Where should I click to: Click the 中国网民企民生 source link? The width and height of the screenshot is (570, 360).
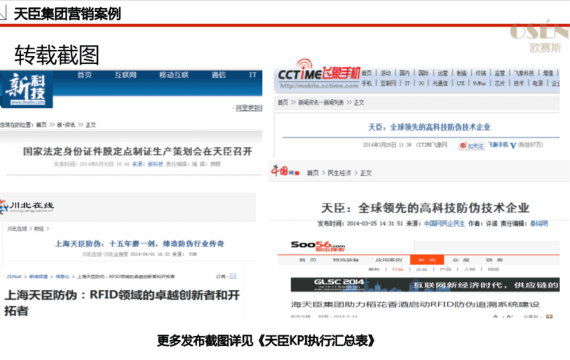(444, 223)
